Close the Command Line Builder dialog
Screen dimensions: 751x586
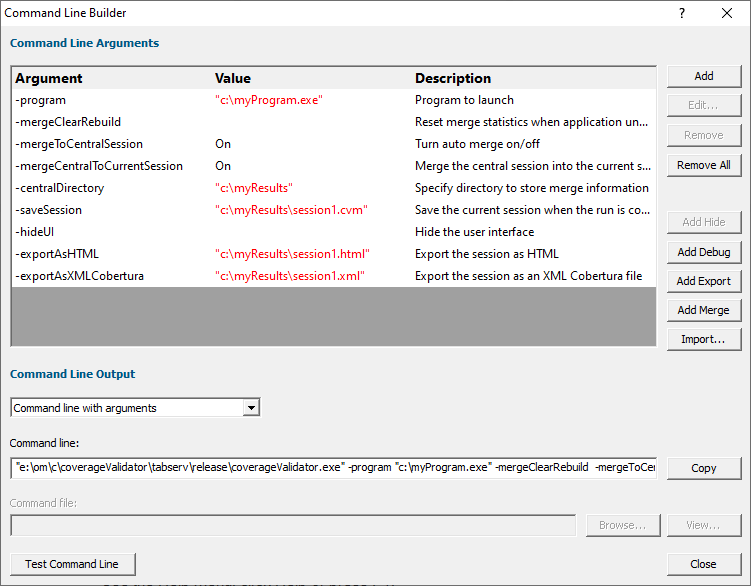(704, 564)
